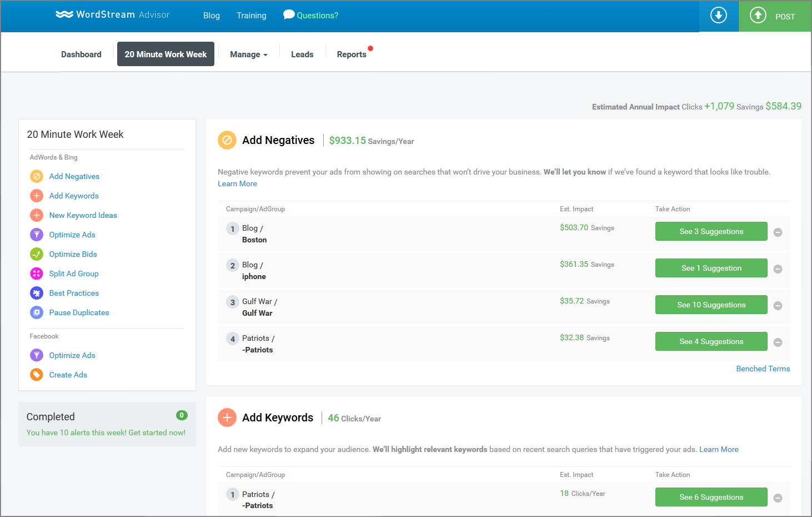Open the Reports tab
Screen dimensions: 812x517
352,54
